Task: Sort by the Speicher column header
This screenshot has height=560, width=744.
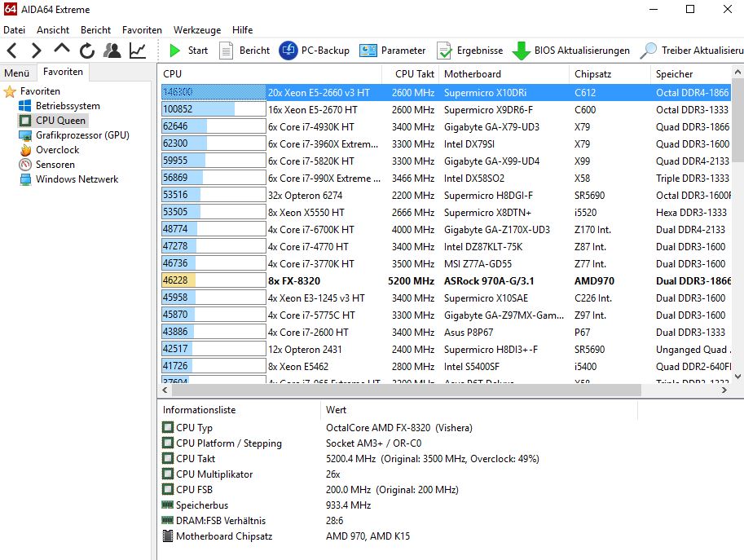Action: pyautogui.click(x=691, y=74)
